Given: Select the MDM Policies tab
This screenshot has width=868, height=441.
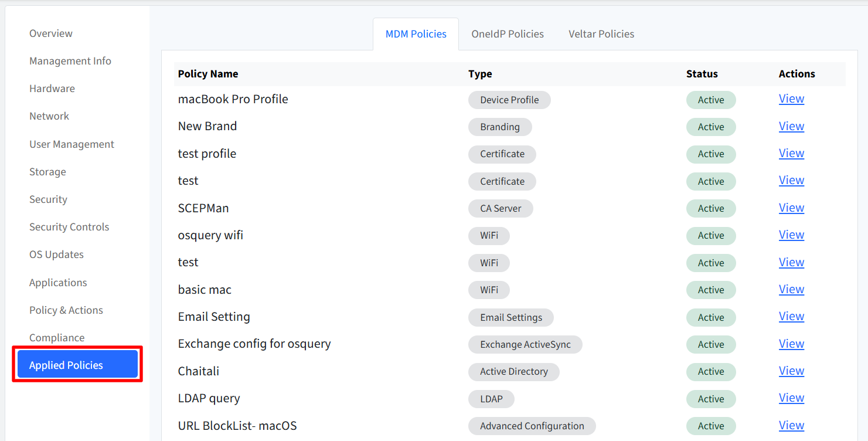Looking at the screenshot, I should pos(416,34).
